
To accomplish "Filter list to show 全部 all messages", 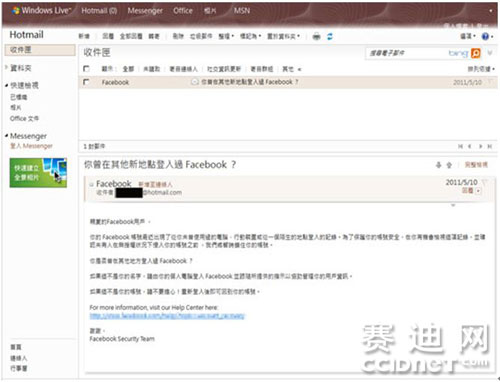I will click(x=128, y=69).
